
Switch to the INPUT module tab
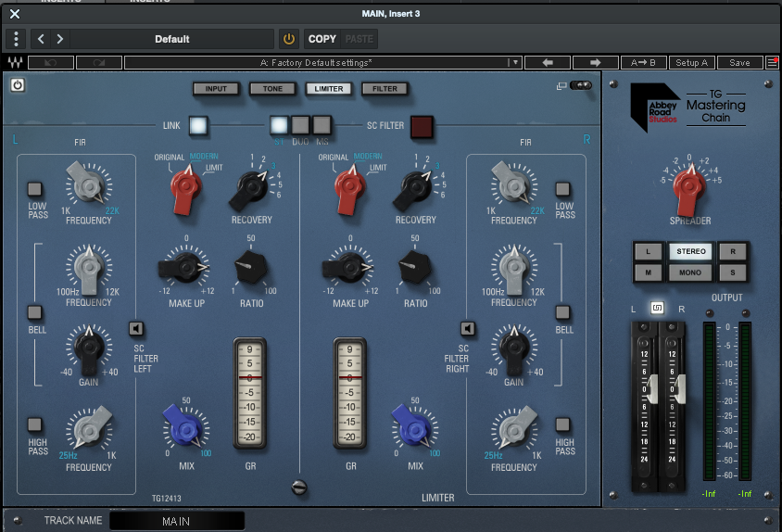(x=216, y=89)
